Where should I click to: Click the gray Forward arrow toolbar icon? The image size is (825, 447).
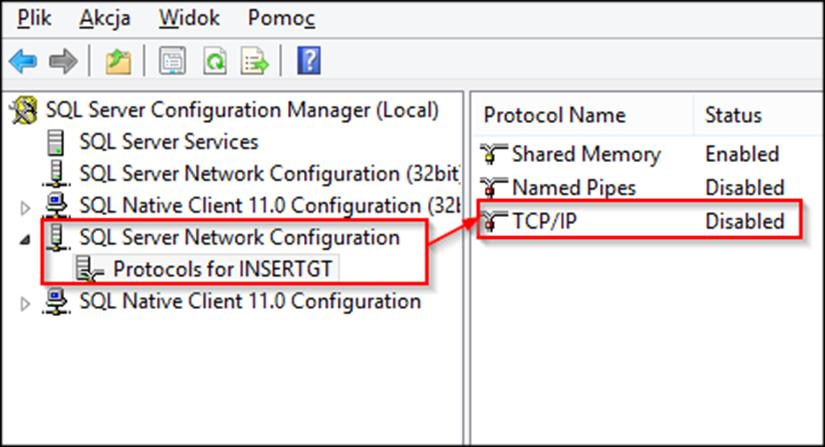(63, 61)
